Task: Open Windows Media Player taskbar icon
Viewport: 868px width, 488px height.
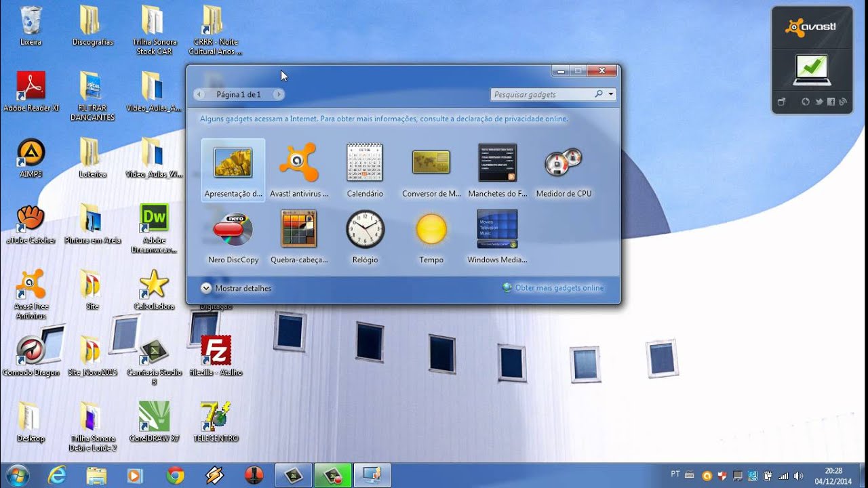Action: (x=136, y=476)
